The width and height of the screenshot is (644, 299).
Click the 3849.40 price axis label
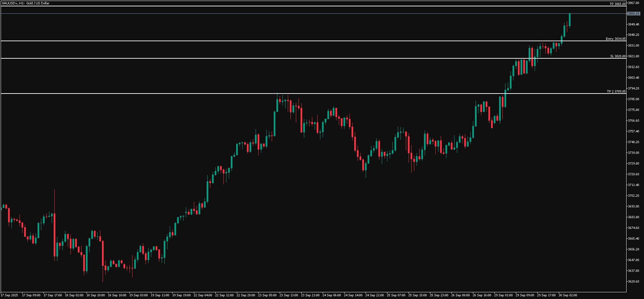tap(633, 24)
